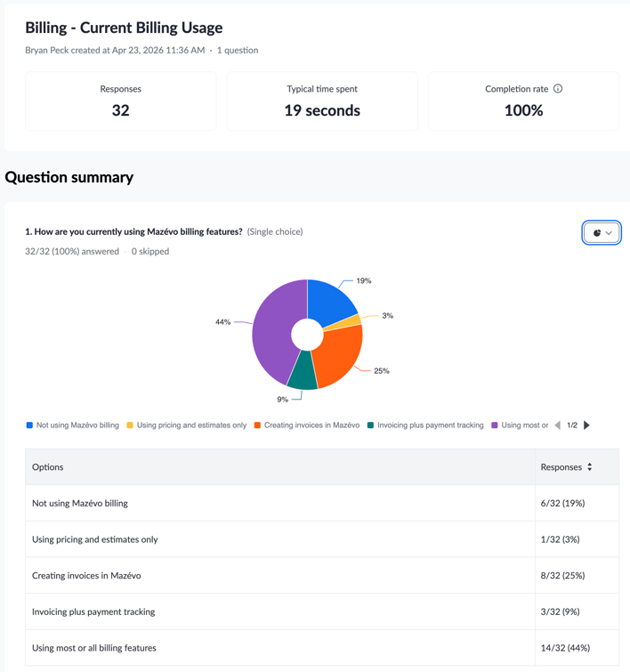Select 'Invoicing plus payment tracking' table row

322,611
